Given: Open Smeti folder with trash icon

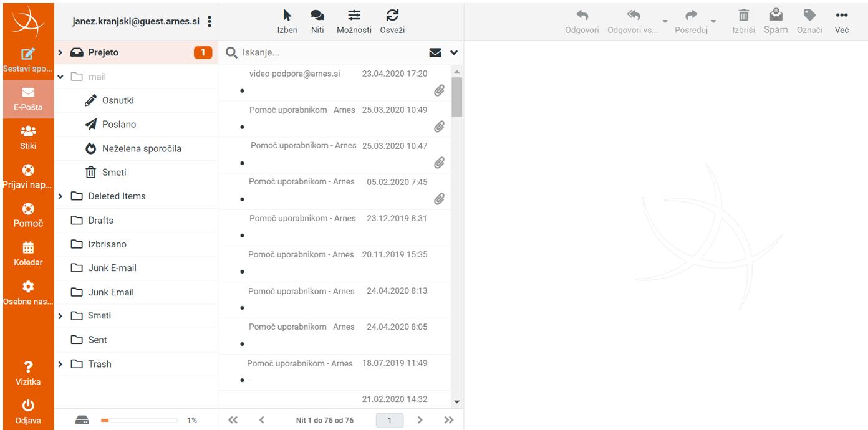Looking at the screenshot, I should pyautogui.click(x=137, y=172).
